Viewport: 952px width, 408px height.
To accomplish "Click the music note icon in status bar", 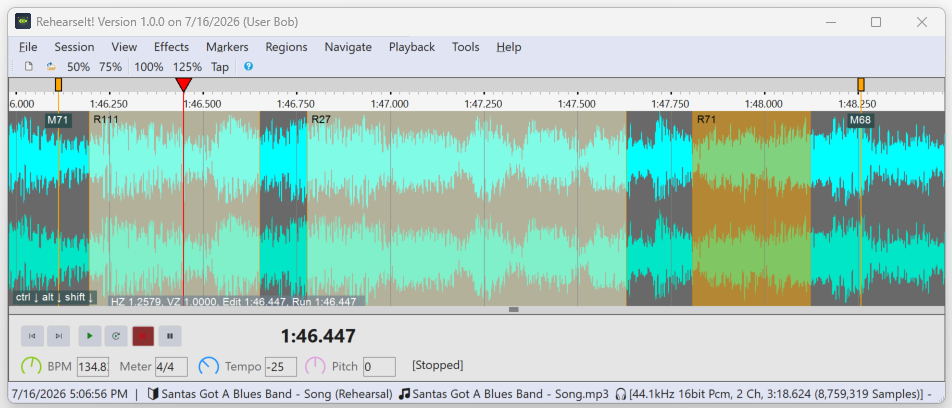I will [x=404, y=394].
